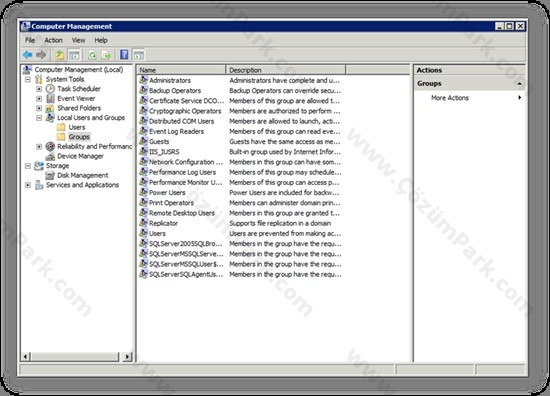550x396 pixels.
Task: Expand the Reliability and Performance node
Action: tap(39, 147)
